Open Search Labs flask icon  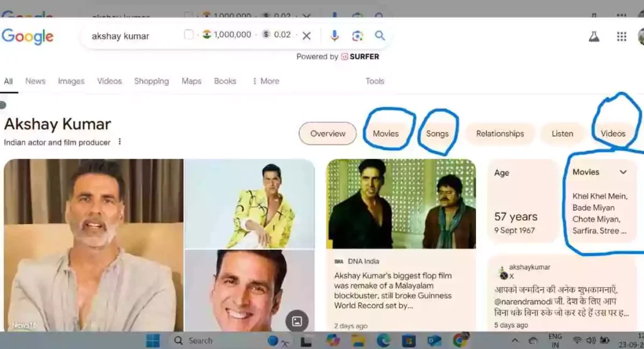[594, 36]
